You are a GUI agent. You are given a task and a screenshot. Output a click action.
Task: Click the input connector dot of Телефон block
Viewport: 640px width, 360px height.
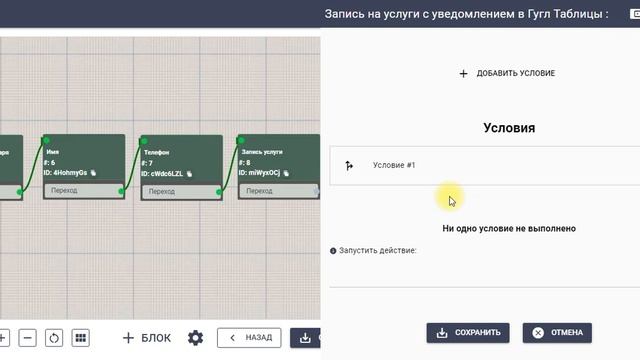tap(144, 141)
